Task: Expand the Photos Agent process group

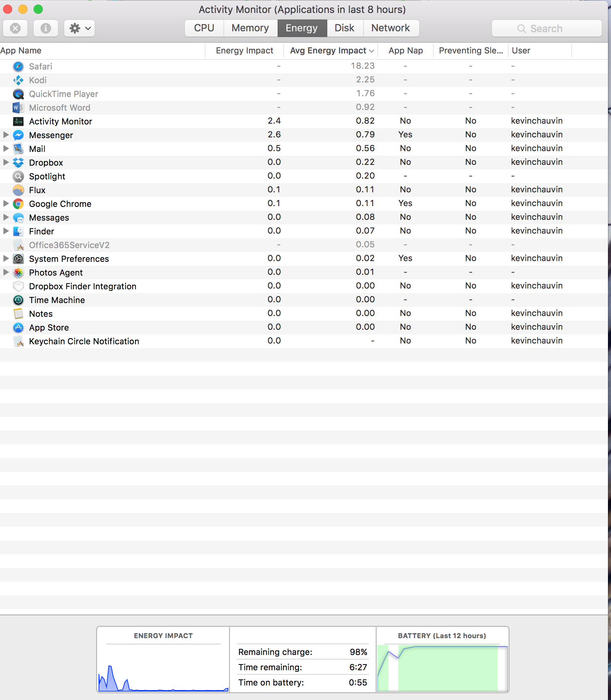Action: (x=6, y=272)
